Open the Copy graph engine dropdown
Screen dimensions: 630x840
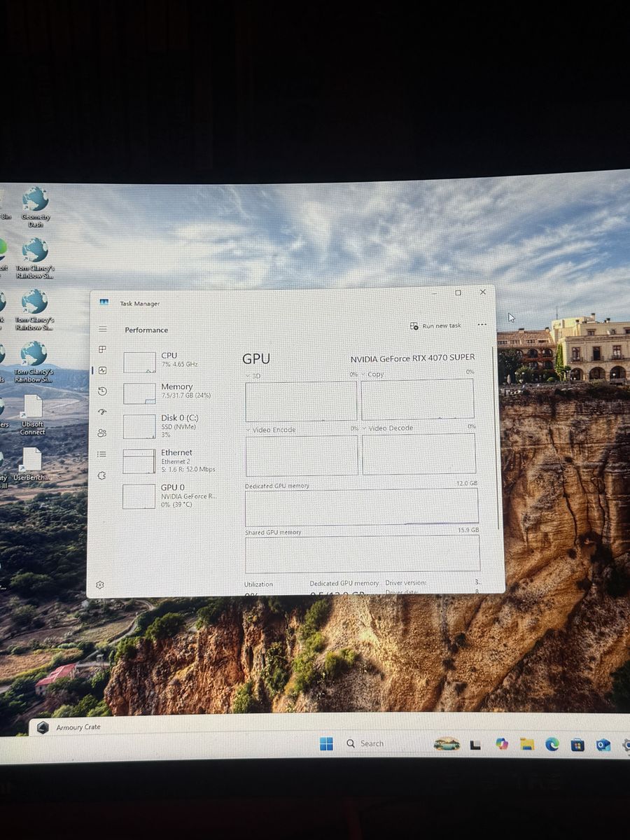coord(365,374)
